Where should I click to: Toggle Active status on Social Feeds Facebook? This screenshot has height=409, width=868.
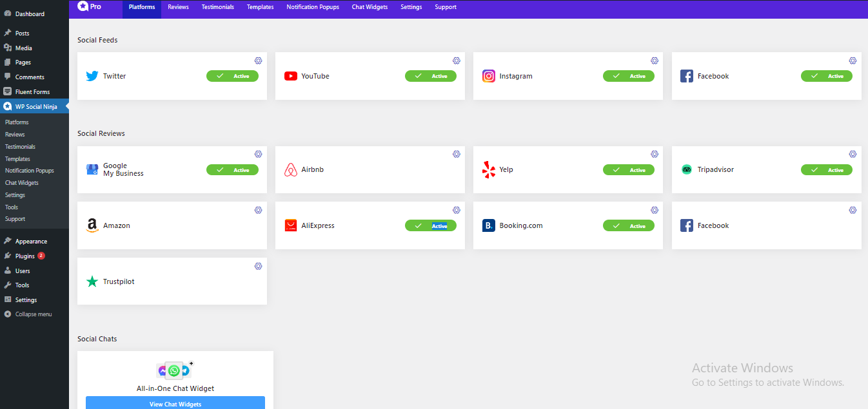pyautogui.click(x=827, y=76)
